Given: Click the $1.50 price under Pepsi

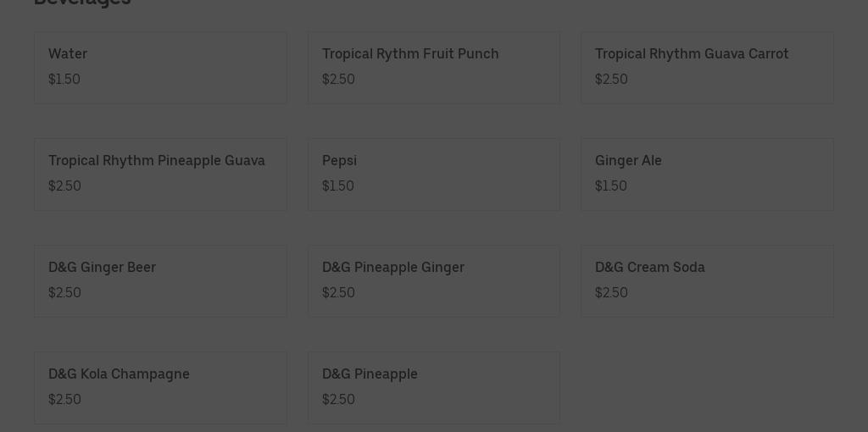Looking at the screenshot, I should (338, 186).
